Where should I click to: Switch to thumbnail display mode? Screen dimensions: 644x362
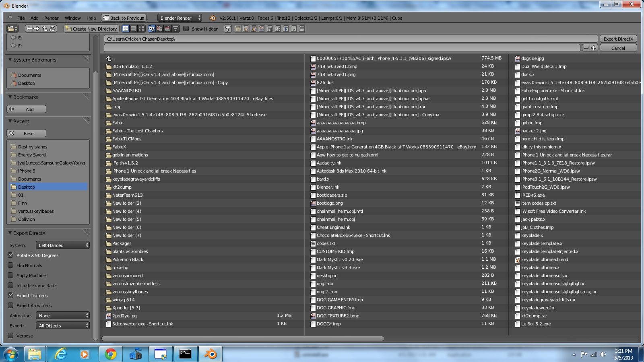(x=141, y=29)
